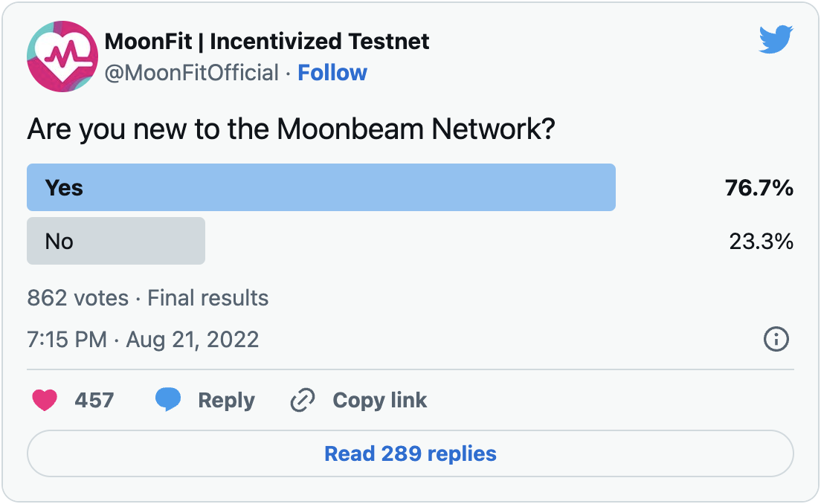Click the 862 votes final results text

pos(148,298)
